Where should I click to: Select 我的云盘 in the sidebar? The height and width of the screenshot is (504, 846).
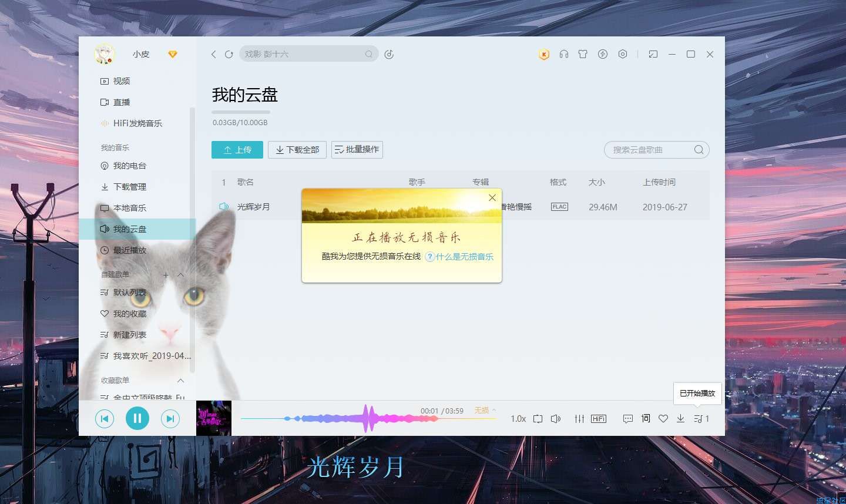pos(137,229)
